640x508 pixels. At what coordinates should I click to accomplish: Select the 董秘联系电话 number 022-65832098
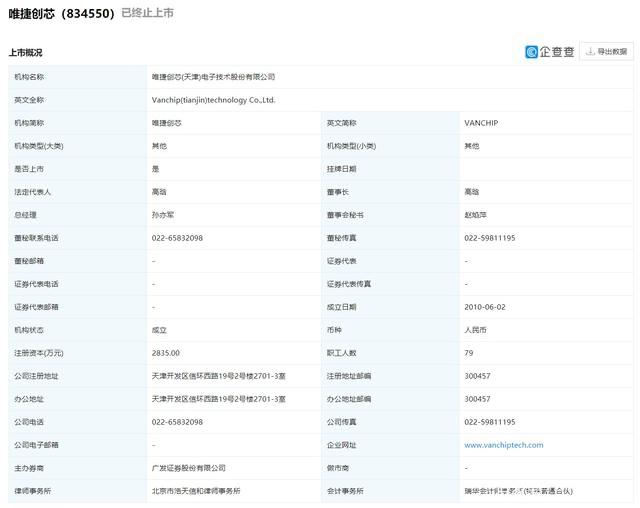(x=177, y=238)
